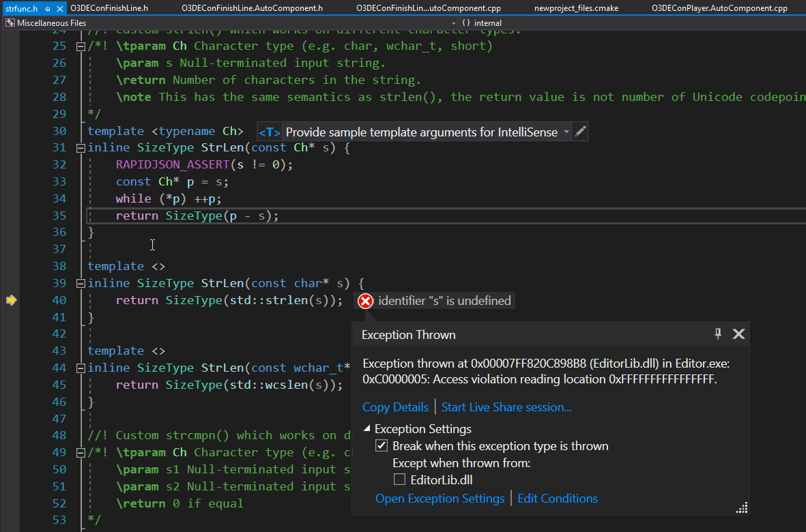Click the template IntelliSense <T> icon
This screenshot has width=806, height=532.
pyautogui.click(x=270, y=132)
